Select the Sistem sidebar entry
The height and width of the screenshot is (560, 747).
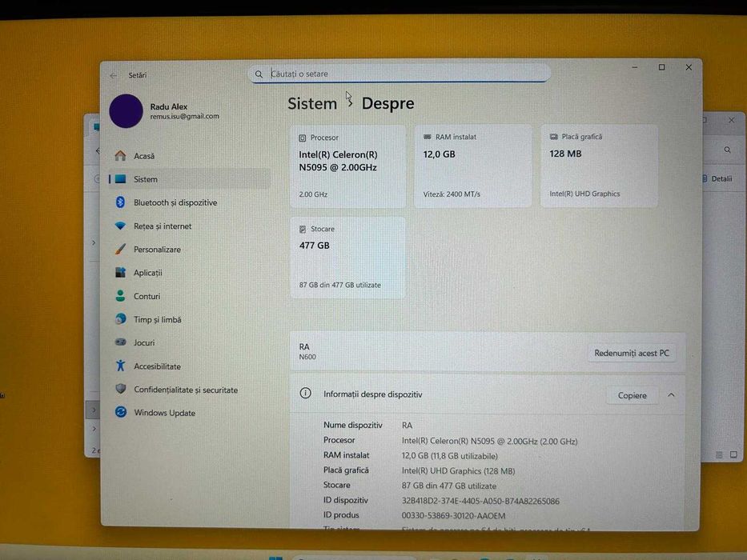[x=190, y=179]
